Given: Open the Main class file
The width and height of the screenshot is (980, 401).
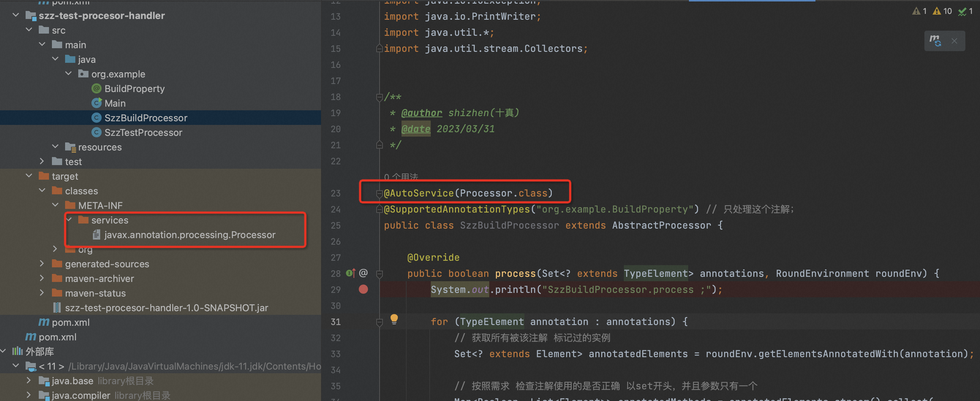Looking at the screenshot, I should click(x=114, y=103).
